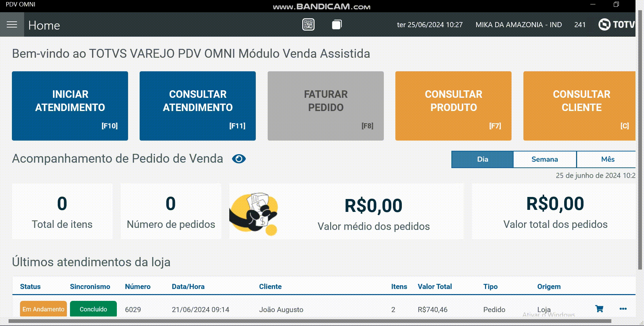
Task: Click customer name João Augusto
Action: click(281, 310)
